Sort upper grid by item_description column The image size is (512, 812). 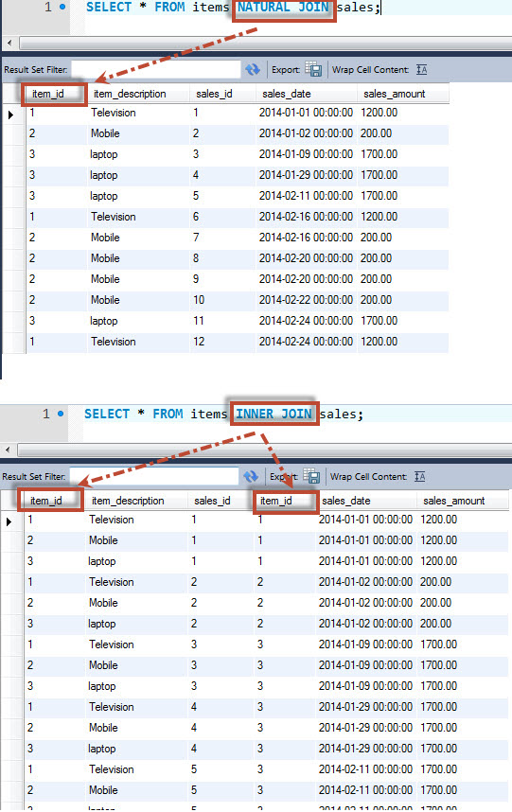(x=130, y=94)
